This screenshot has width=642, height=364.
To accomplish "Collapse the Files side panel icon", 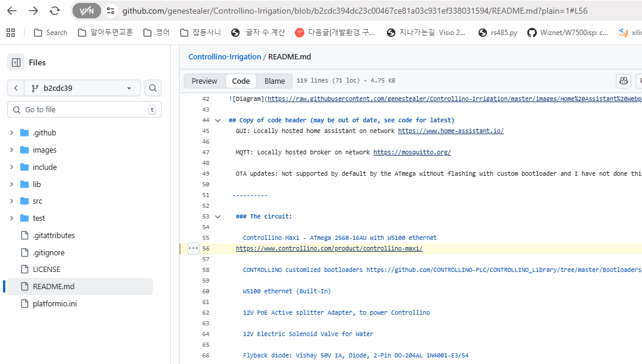I will [x=16, y=62].
